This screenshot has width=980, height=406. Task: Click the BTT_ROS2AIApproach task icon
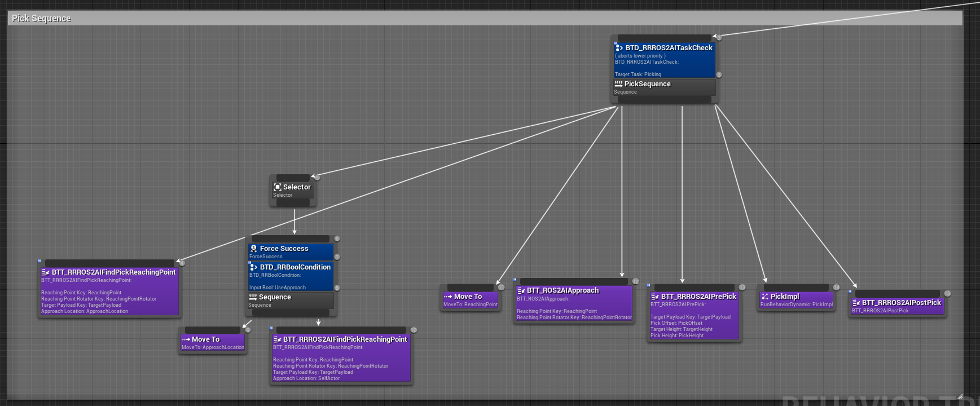coord(521,291)
